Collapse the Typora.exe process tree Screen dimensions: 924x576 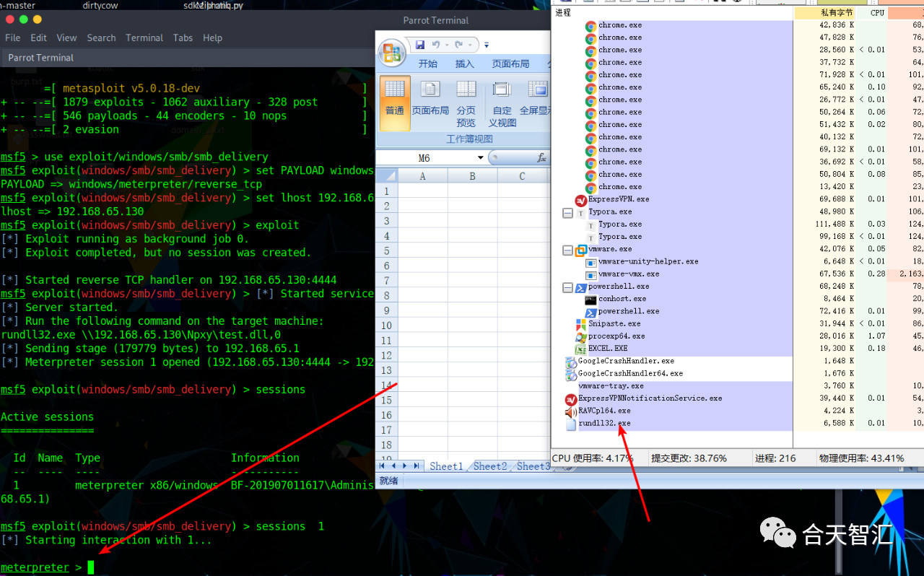[x=568, y=212]
